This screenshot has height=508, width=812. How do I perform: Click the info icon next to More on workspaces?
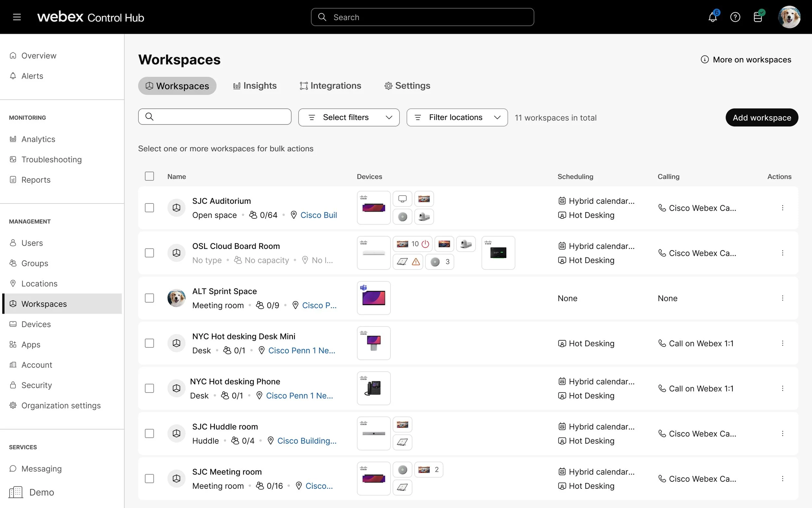pyautogui.click(x=704, y=59)
